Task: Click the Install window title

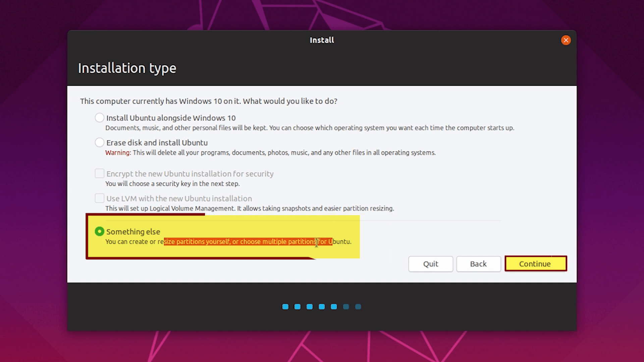Action: (322, 40)
